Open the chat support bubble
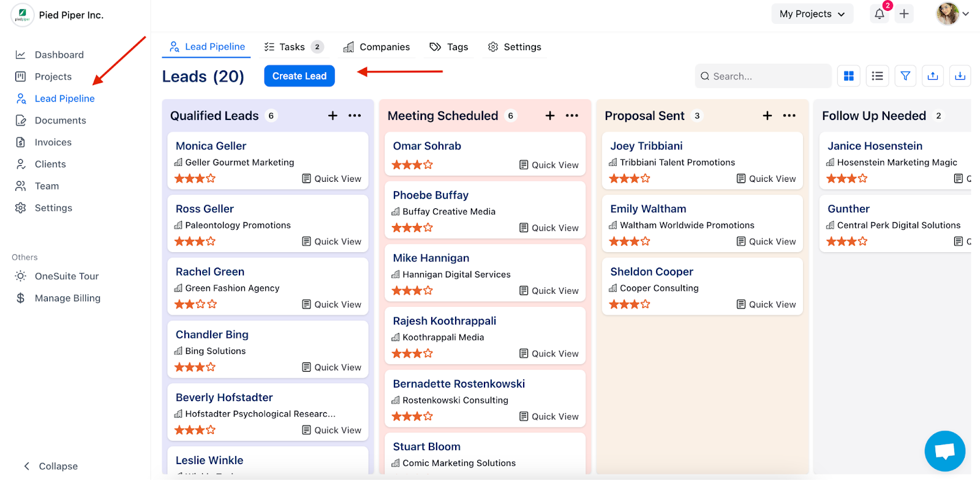Screen dimensions: 980x480 (x=945, y=451)
